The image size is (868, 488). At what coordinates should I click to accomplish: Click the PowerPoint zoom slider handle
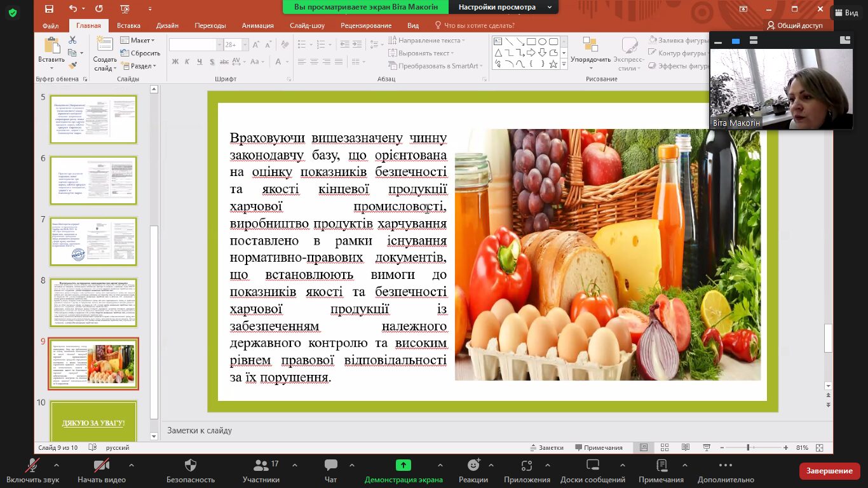click(x=748, y=447)
